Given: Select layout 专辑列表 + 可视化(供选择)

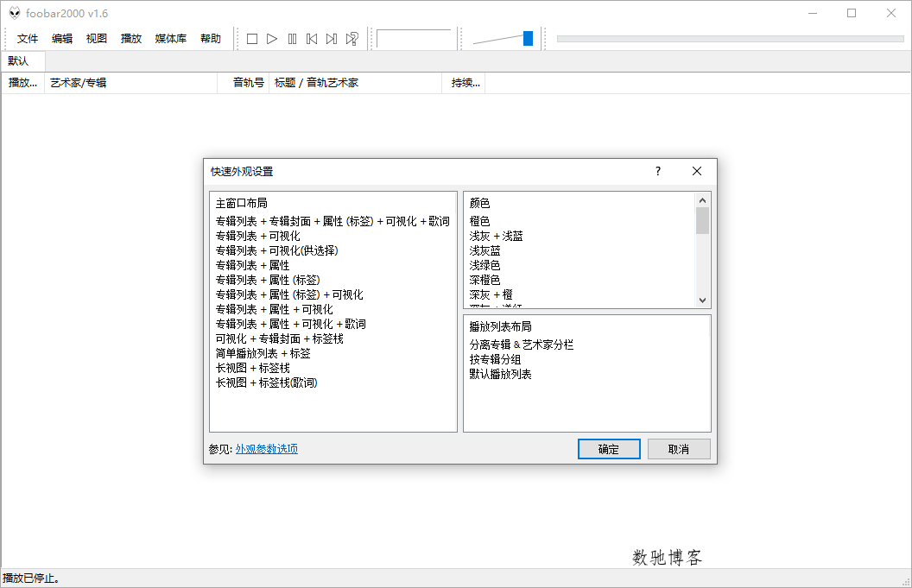Looking at the screenshot, I should [x=277, y=250].
